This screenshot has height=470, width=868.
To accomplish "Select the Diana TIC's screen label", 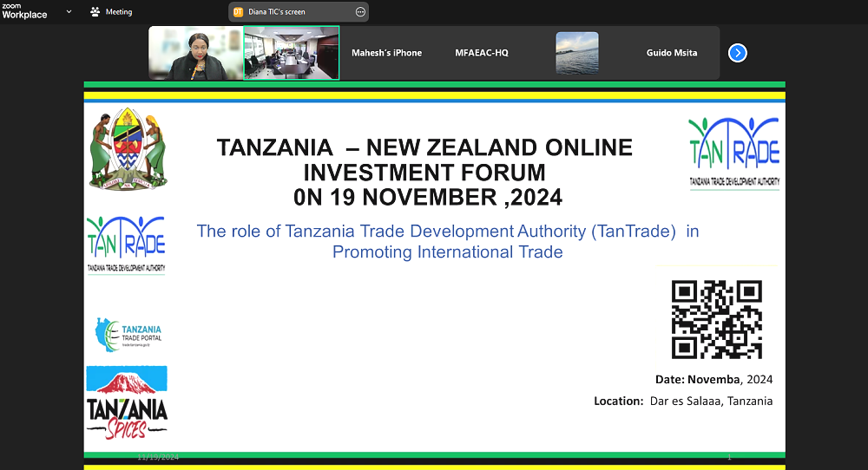I will coord(277,12).
